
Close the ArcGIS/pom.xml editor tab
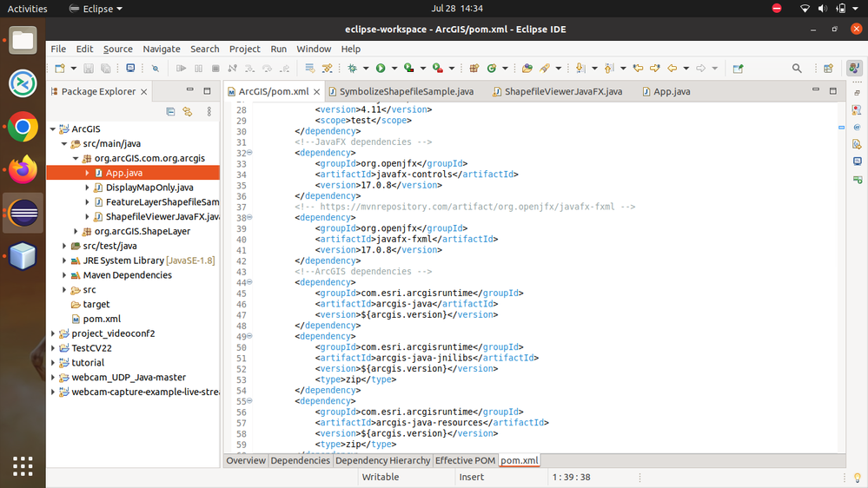coord(316,92)
